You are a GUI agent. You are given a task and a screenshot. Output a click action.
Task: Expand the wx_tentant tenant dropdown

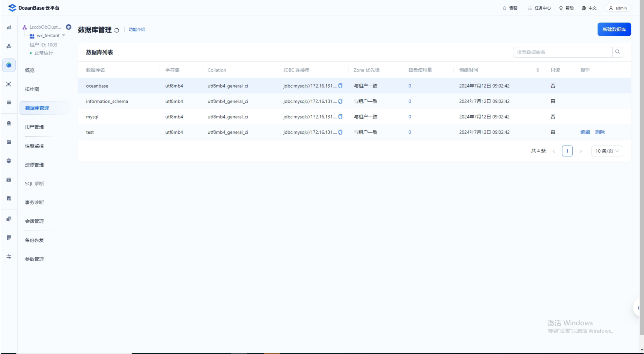click(x=64, y=36)
